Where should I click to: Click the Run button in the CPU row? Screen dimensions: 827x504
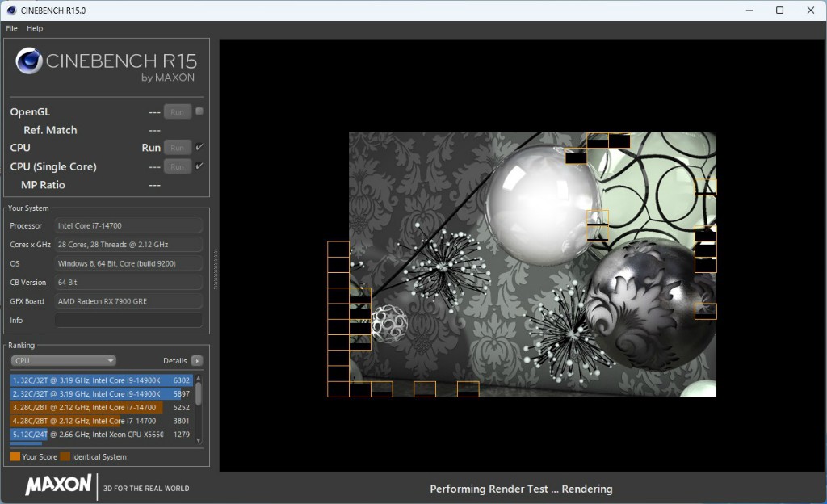tap(177, 148)
